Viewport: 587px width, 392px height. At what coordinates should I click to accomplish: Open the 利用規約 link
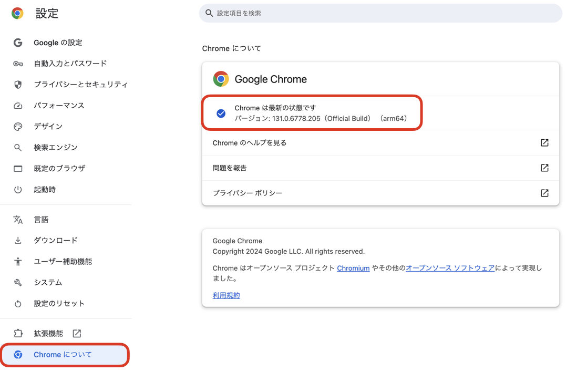pyautogui.click(x=226, y=295)
